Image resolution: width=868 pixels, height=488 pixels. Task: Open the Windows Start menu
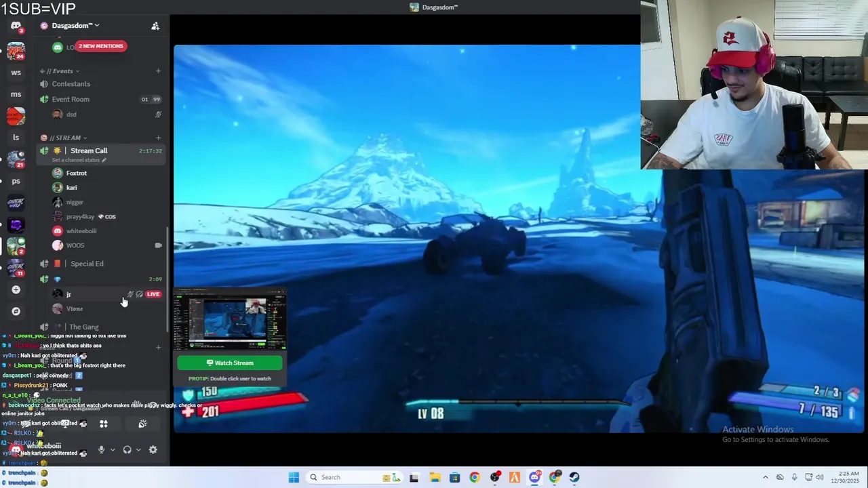(x=294, y=477)
